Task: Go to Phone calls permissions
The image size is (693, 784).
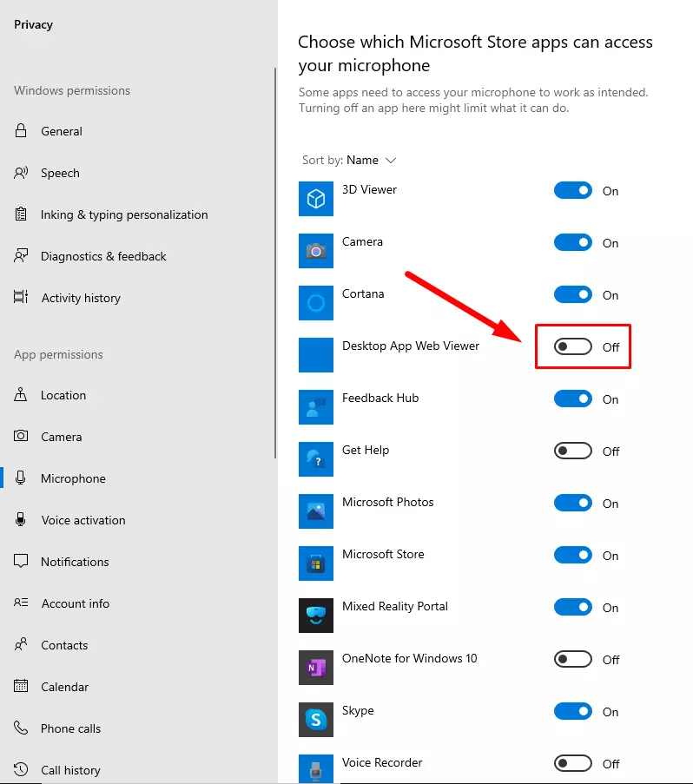Action: [70, 728]
